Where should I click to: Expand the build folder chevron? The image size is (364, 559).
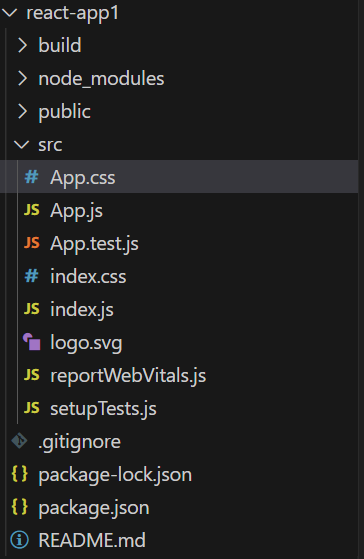click(x=22, y=45)
